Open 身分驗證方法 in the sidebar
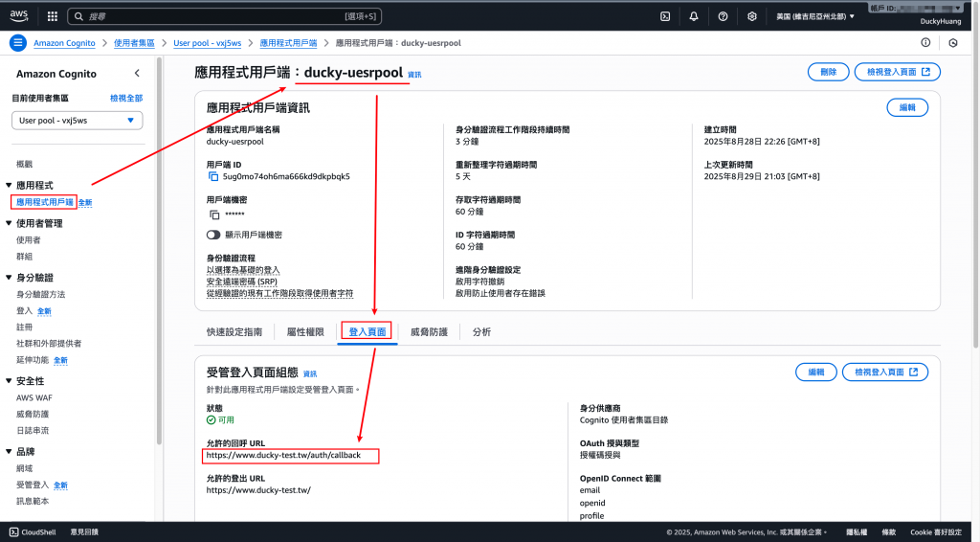The height and width of the screenshot is (542, 980). 40,294
